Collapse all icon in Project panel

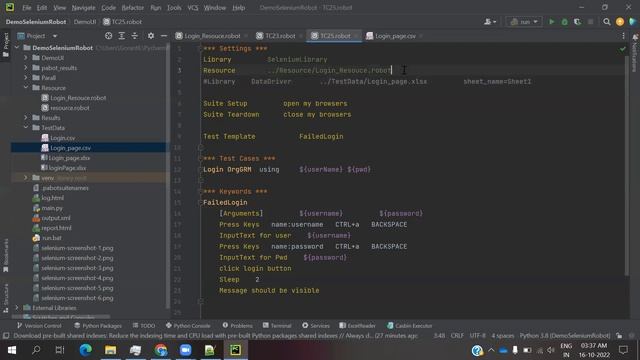[x=135, y=36]
